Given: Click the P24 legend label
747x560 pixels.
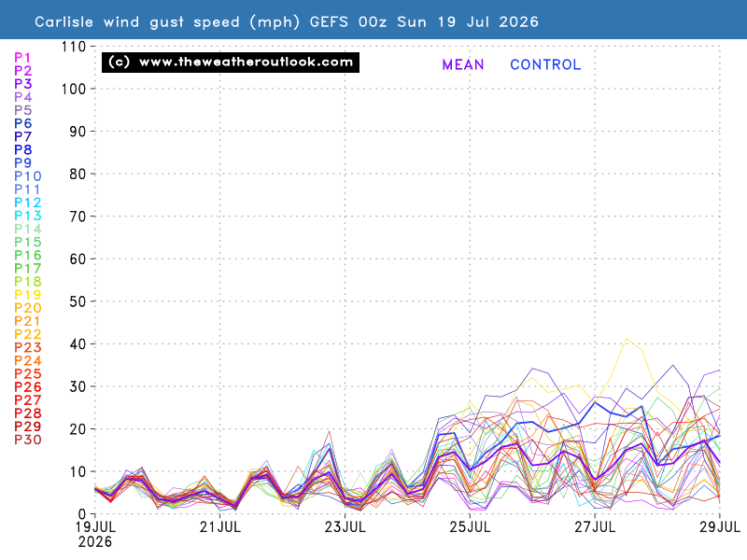Looking at the screenshot, I should 28,360.
